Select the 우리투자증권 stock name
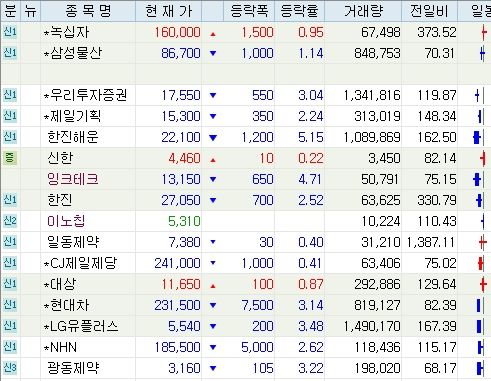Image resolution: width=491 pixels, height=381 pixels. [x=86, y=95]
